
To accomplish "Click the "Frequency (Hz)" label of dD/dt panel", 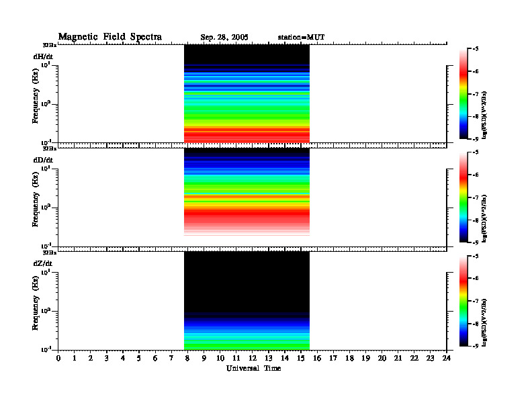I will coord(36,199).
